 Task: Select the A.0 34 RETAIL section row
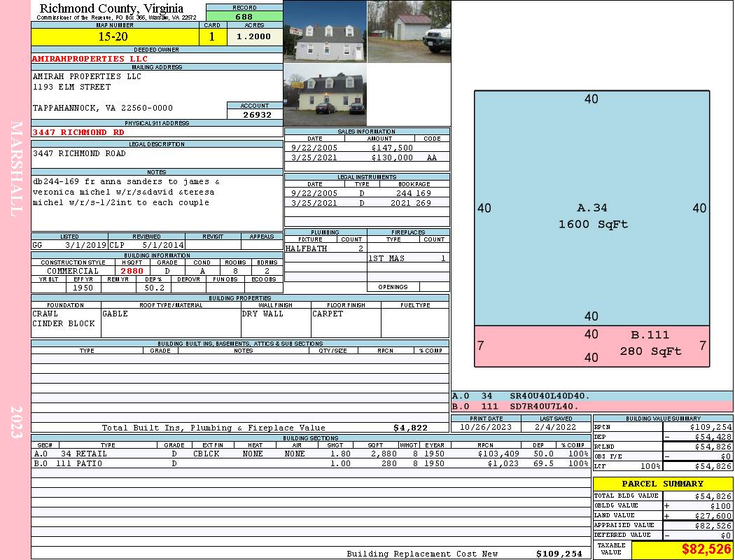click(x=311, y=454)
